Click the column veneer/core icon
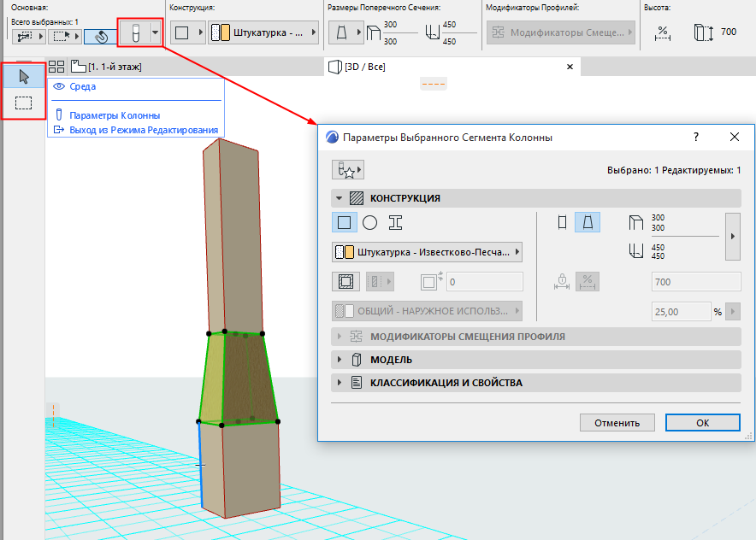The image size is (756, 540). [x=345, y=281]
